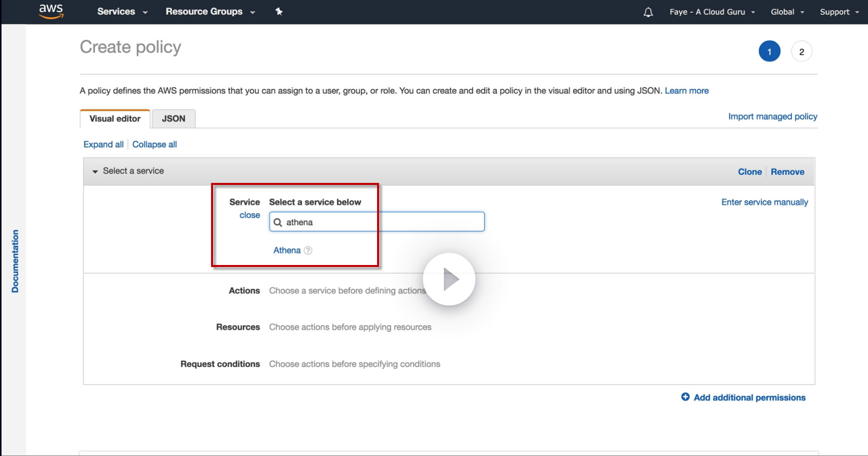Open the Global region dropdown
This screenshot has height=456, width=868.
pyautogui.click(x=787, y=12)
